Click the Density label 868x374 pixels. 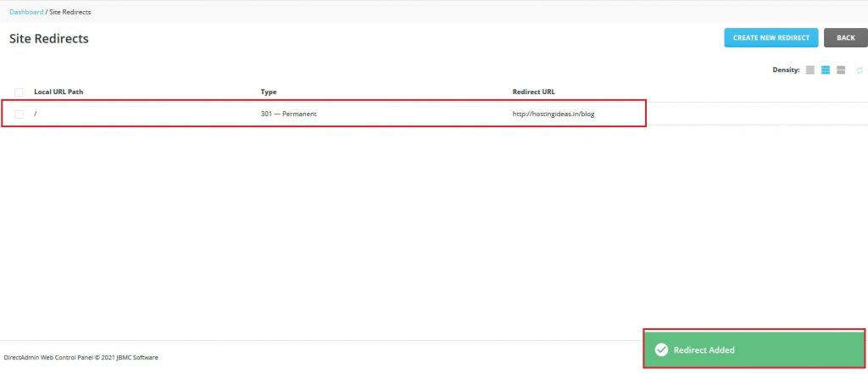click(786, 70)
